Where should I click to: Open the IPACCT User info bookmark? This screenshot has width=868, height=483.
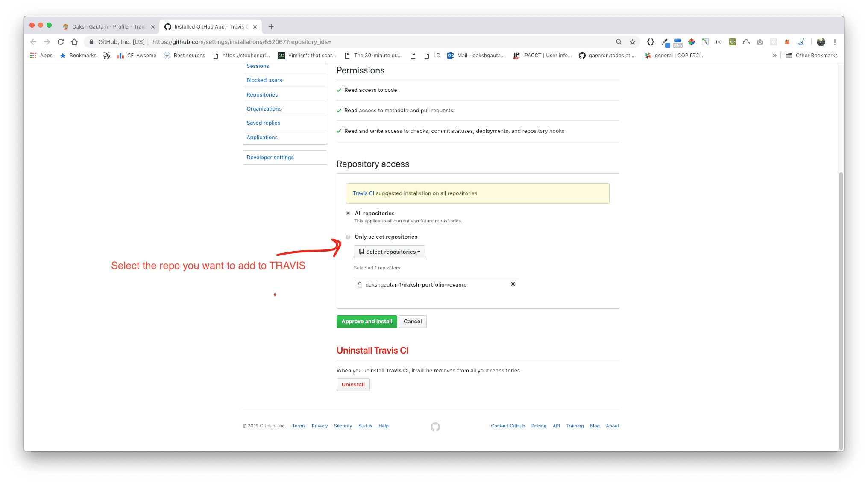(x=542, y=56)
